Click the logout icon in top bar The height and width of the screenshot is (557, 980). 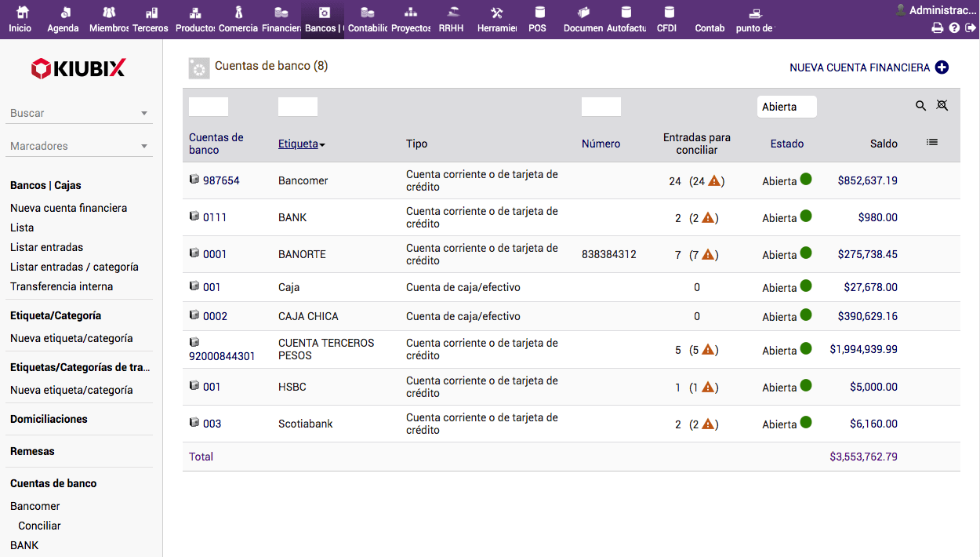pyautogui.click(x=971, y=28)
